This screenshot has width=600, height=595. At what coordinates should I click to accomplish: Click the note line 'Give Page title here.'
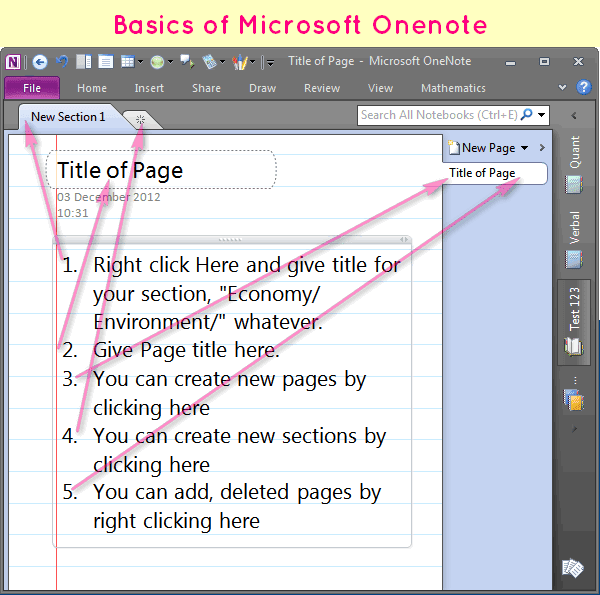[186, 350]
